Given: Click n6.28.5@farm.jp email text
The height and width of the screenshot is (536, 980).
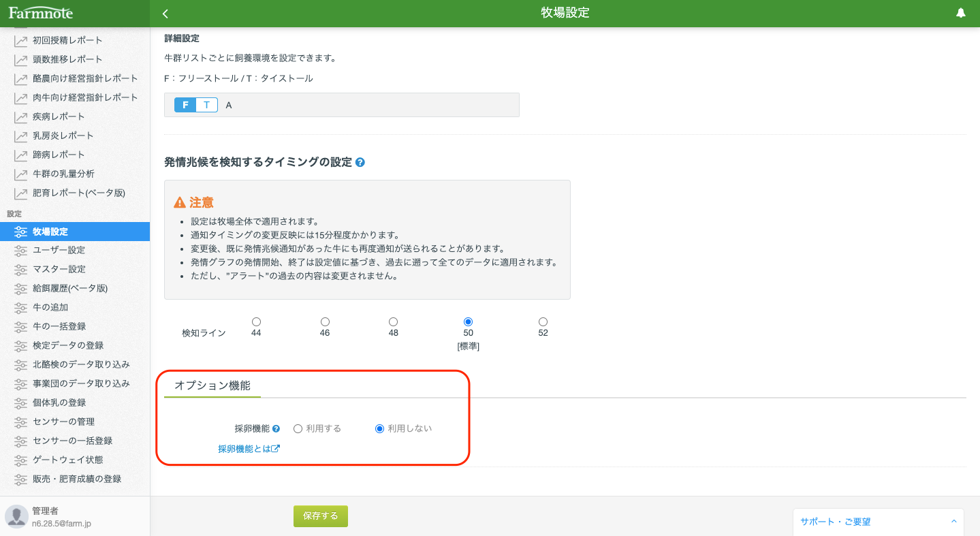Looking at the screenshot, I should (x=61, y=524).
